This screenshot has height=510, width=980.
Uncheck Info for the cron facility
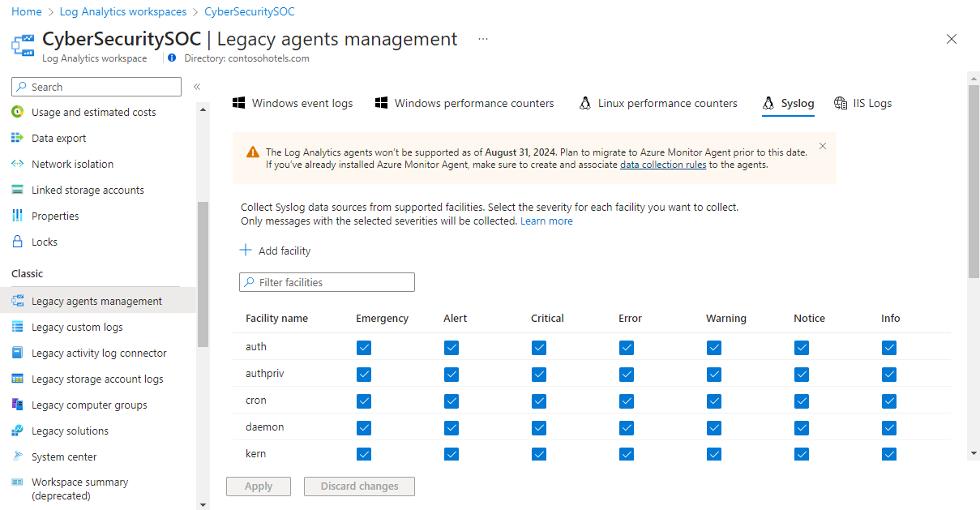pos(889,401)
